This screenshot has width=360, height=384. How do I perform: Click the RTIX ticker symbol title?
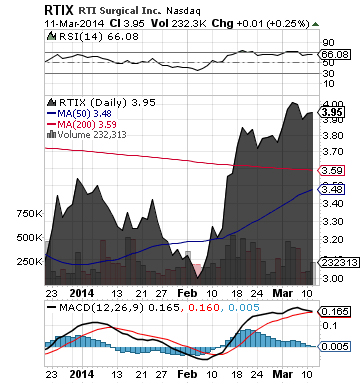tap(59, 10)
